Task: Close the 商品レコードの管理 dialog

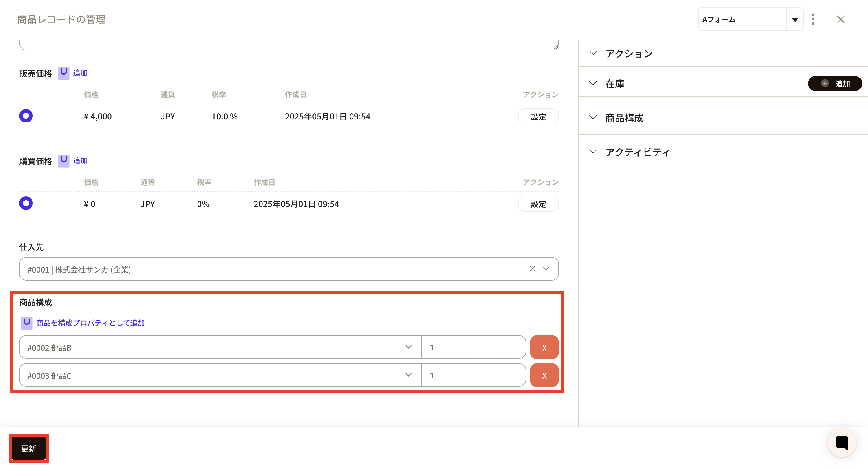Action: point(840,19)
